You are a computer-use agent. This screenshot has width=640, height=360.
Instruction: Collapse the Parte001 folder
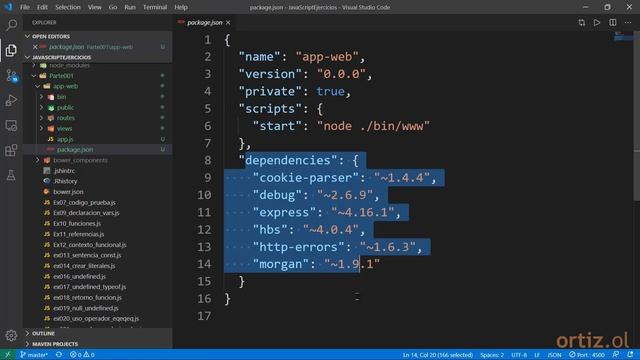coord(34,76)
